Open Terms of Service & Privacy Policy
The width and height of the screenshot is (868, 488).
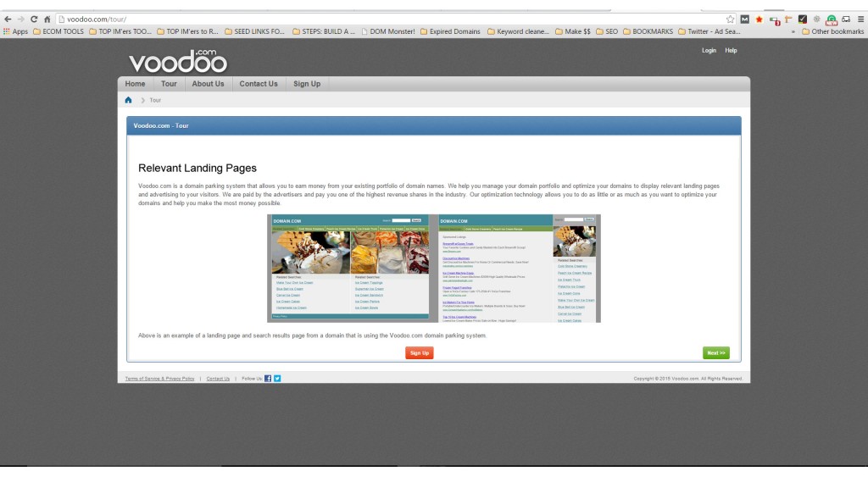point(159,379)
